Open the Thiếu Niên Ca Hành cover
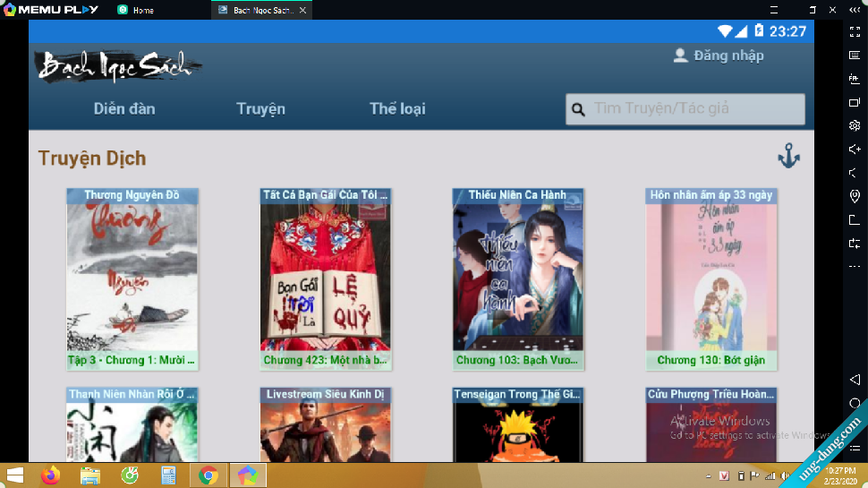The height and width of the screenshot is (488, 868). point(518,278)
